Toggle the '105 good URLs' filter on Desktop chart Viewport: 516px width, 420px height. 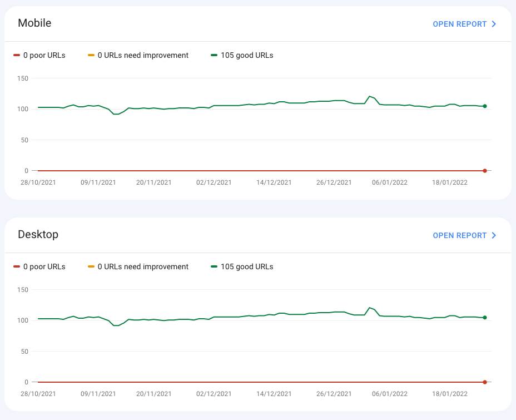tap(242, 266)
